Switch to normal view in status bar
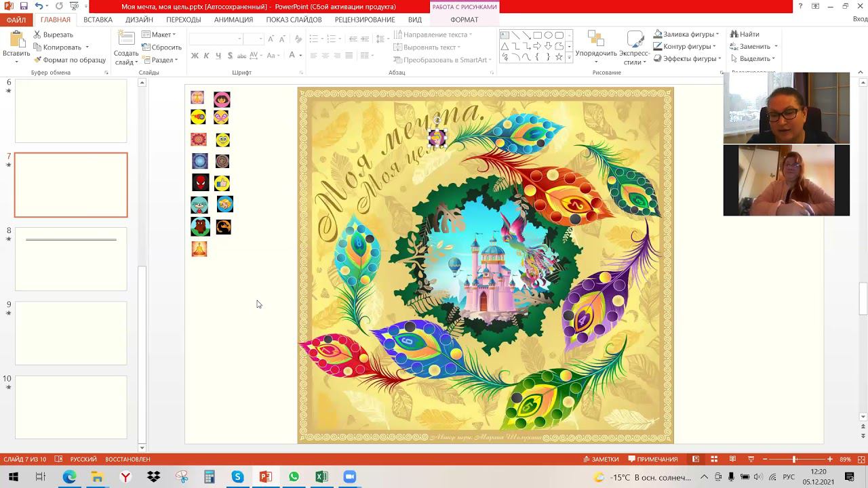868x488 pixels. click(696, 459)
